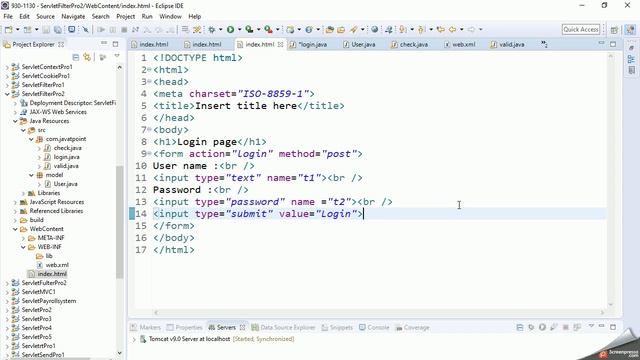Open the Window menu

tap(170, 16)
